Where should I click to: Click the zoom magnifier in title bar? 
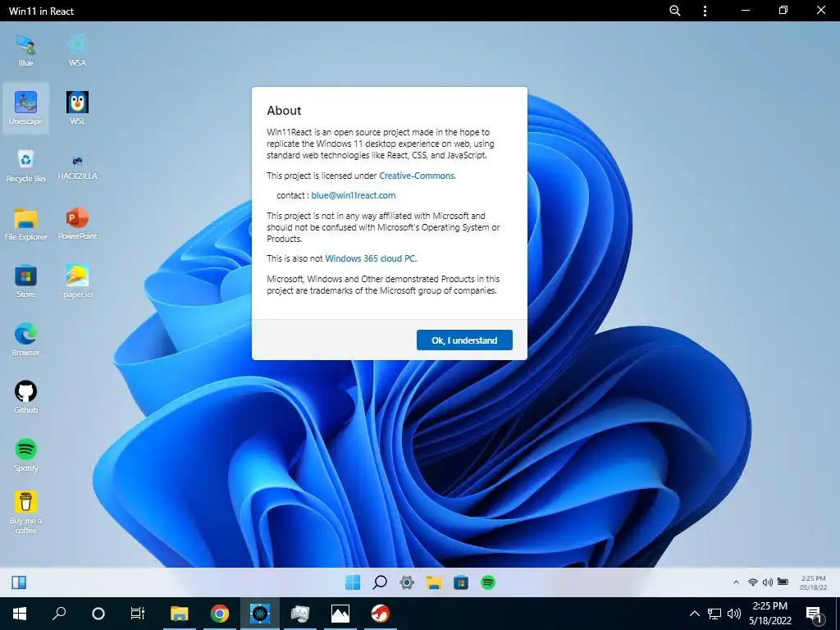[675, 11]
